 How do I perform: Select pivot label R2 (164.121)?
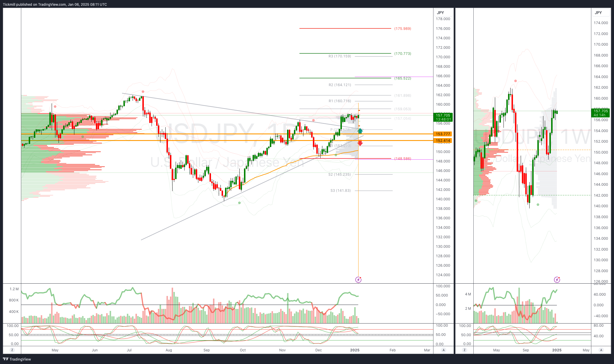[340, 85]
